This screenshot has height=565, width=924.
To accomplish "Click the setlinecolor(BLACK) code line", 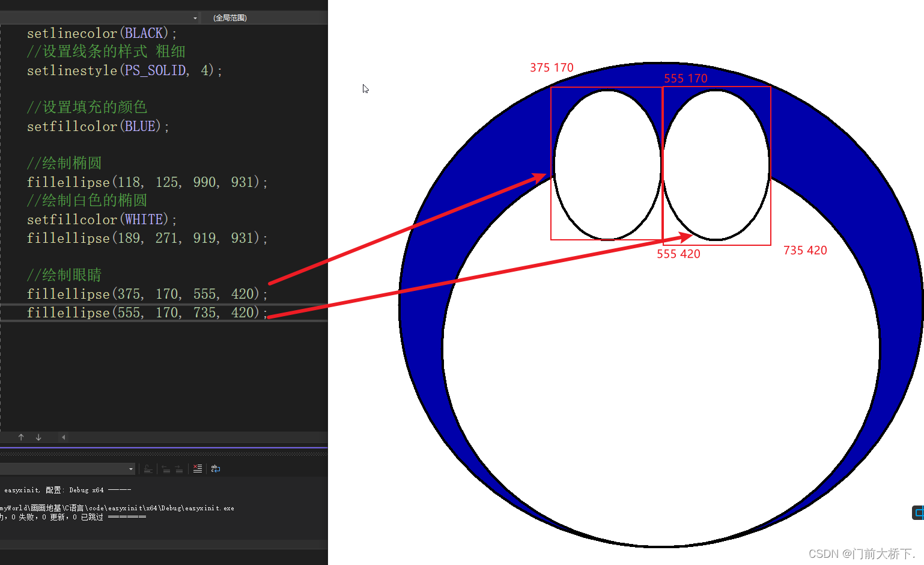I will (x=102, y=33).
